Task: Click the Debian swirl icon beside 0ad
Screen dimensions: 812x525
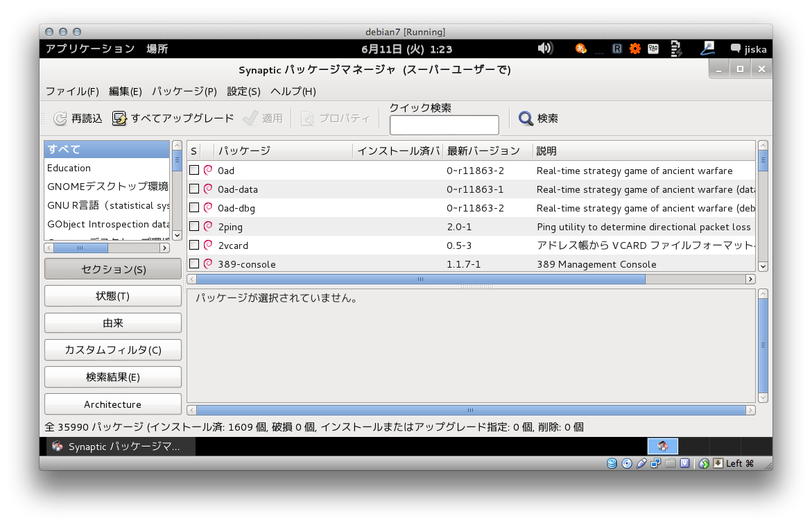Action: point(208,171)
